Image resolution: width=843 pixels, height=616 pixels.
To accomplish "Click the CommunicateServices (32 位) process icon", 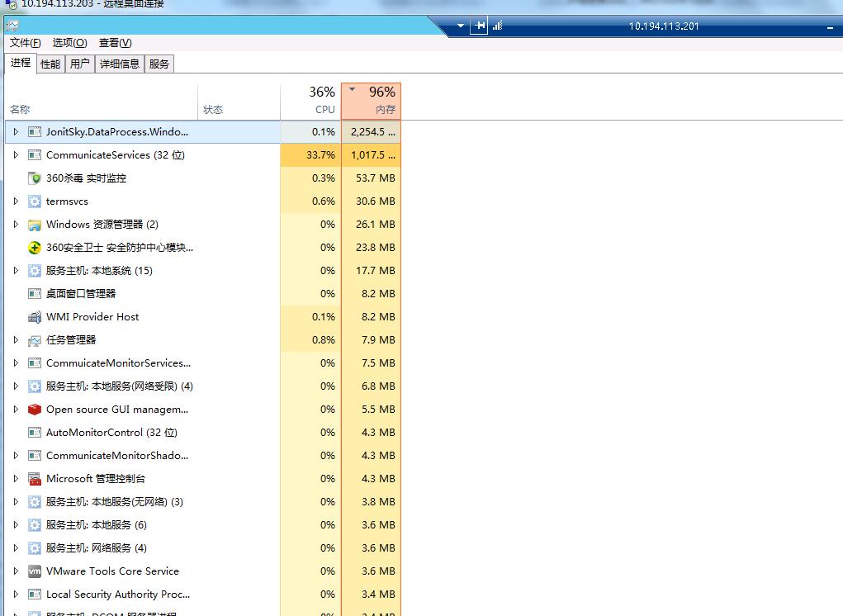I will point(35,154).
